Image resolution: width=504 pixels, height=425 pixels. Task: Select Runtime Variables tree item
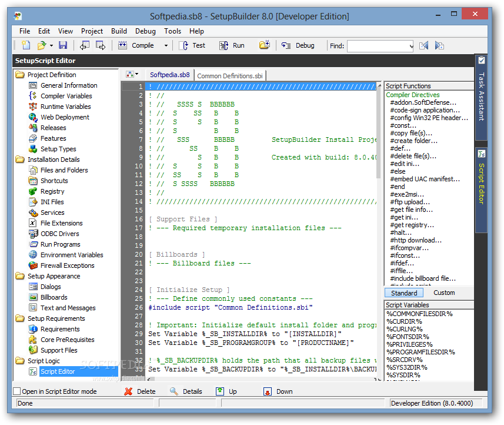[65, 107]
